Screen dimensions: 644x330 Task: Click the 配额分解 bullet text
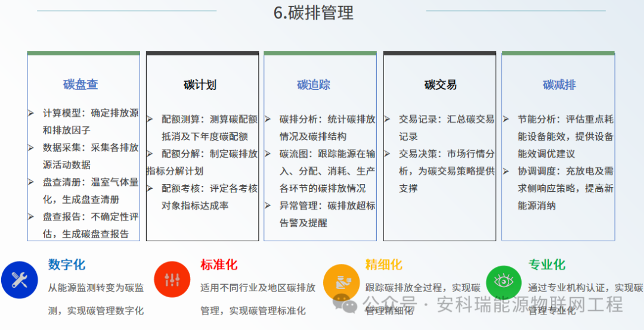click(x=202, y=163)
